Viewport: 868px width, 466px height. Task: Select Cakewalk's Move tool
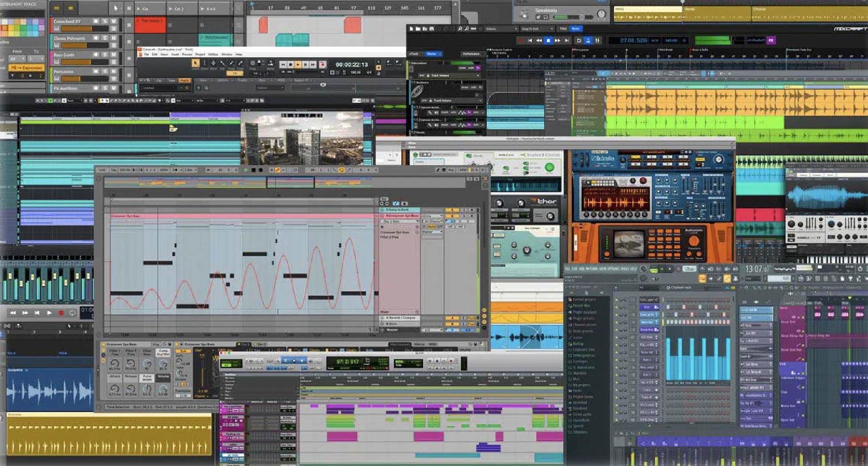213,63
